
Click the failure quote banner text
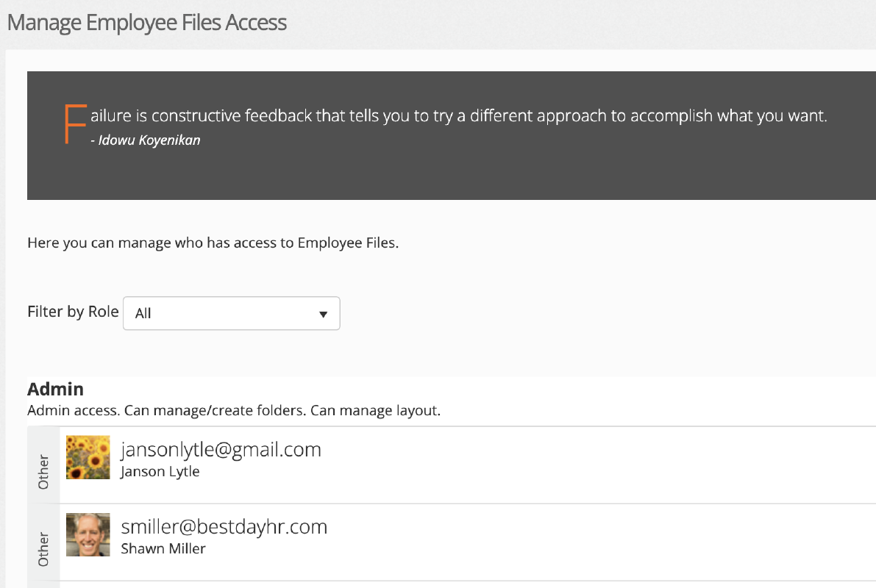tap(459, 115)
